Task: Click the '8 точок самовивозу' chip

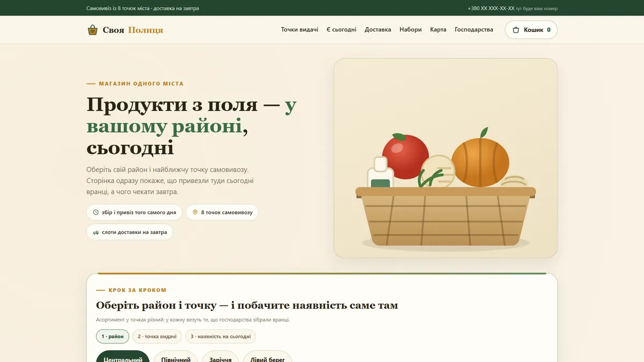Action: click(x=222, y=212)
